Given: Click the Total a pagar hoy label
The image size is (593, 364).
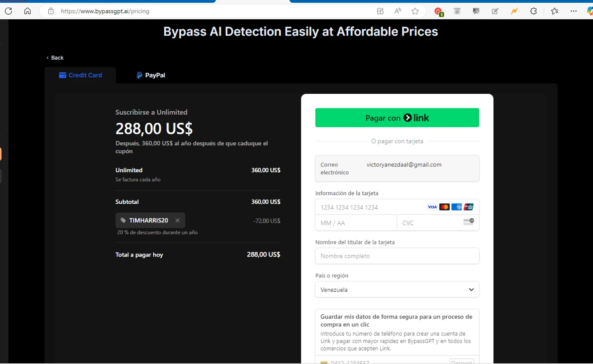Looking at the screenshot, I should [x=139, y=255].
